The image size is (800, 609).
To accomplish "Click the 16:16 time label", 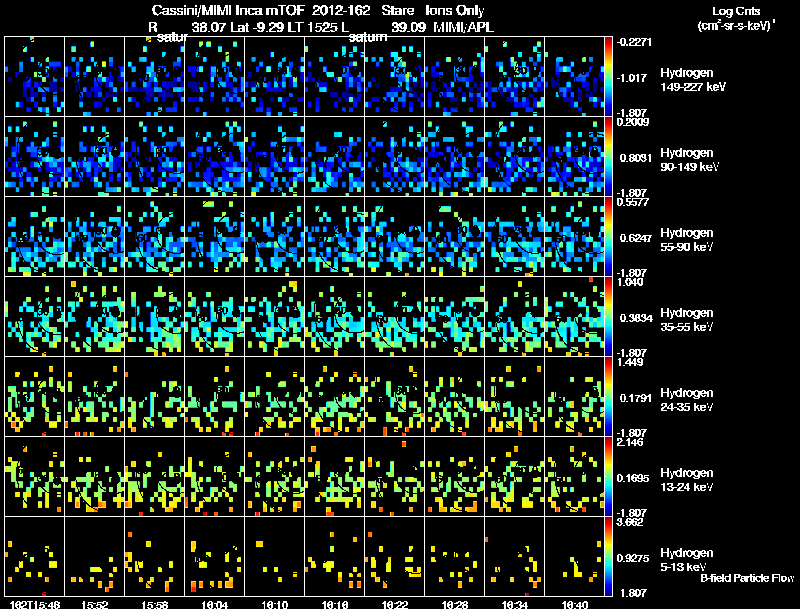I will (335, 604).
